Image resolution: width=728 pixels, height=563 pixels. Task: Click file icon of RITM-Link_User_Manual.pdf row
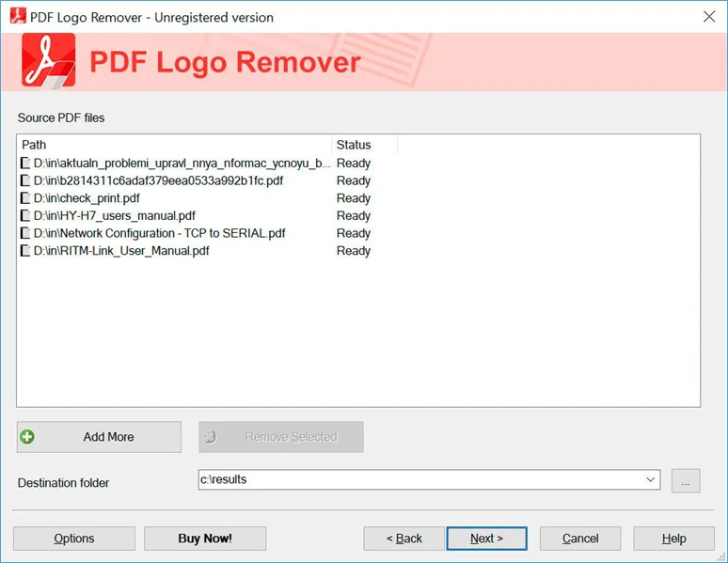pos(25,251)
